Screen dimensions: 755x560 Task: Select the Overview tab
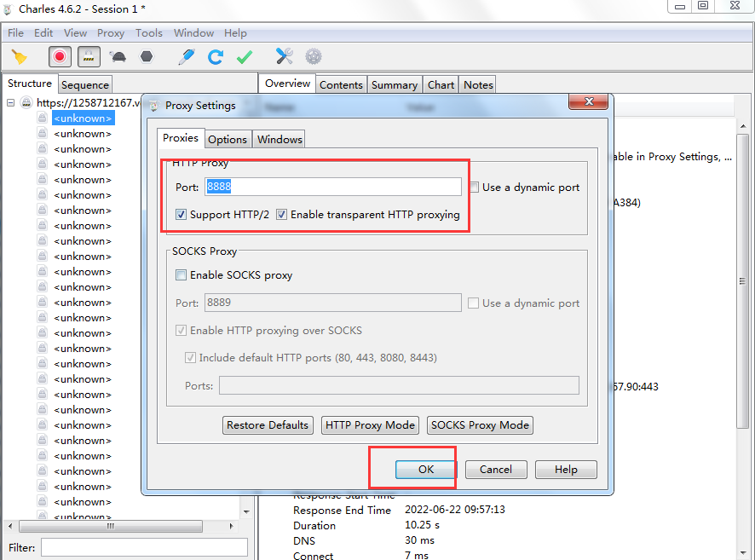pyautogui.click(x=287, y=84)
